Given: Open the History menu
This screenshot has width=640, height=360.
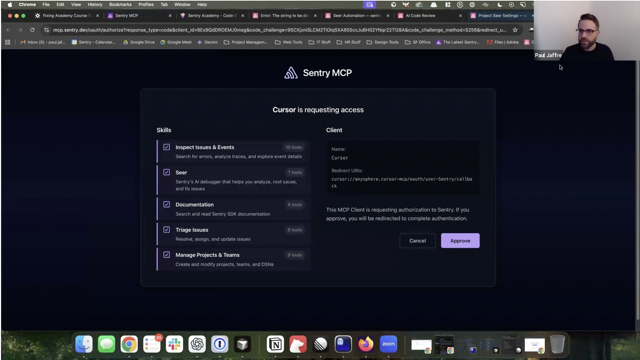Looking at the screenshot, I should point(95,4).
